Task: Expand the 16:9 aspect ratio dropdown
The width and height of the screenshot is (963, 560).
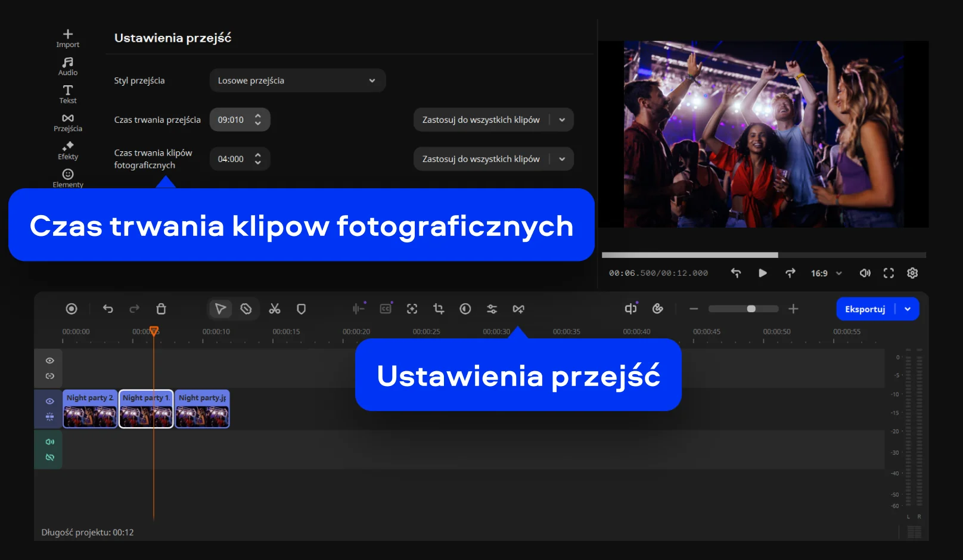Action: (x=826, y=273)
